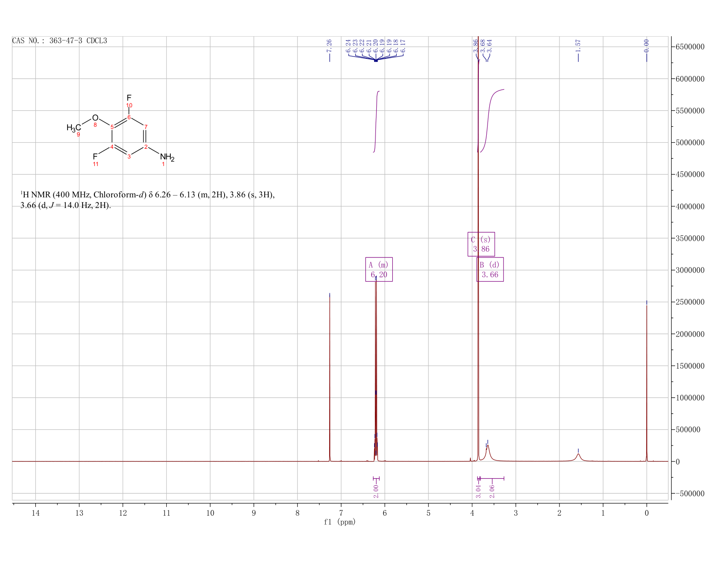Click the integral curve above 6.20 peak
The height and width of the screenshot is (563, 728).
coord(376,121)
